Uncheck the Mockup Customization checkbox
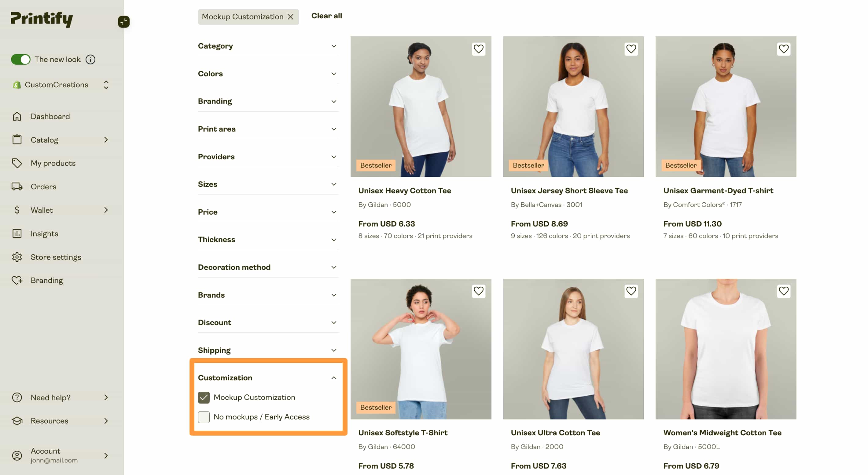Viewport: 868px width, 475px height. (x=204, y=397)
